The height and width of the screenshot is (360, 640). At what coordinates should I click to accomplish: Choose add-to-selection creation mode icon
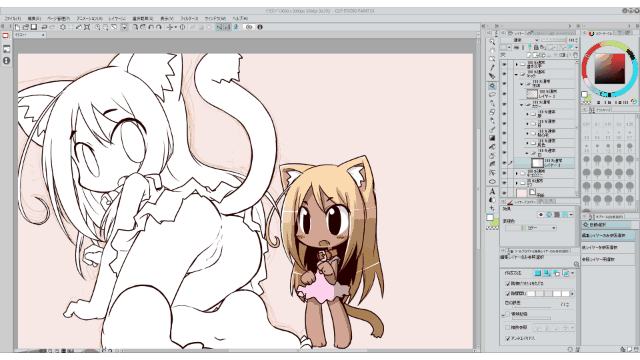coord(547,273)
